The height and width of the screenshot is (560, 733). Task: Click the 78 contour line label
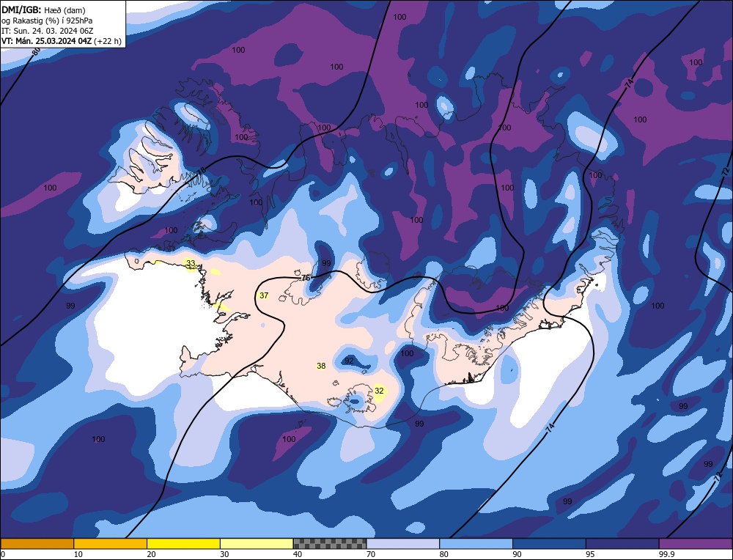(201, 170)
